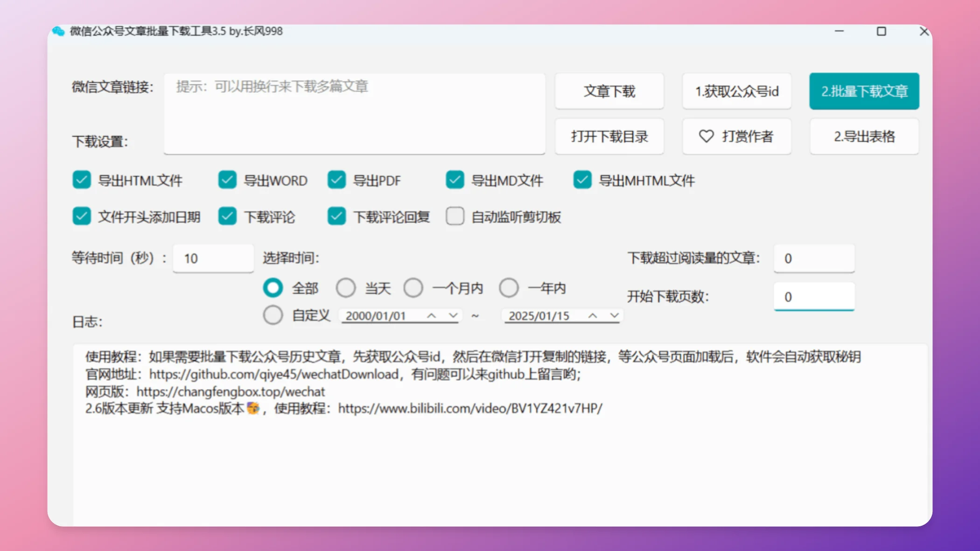Click the up arrow on the start date

432,315
